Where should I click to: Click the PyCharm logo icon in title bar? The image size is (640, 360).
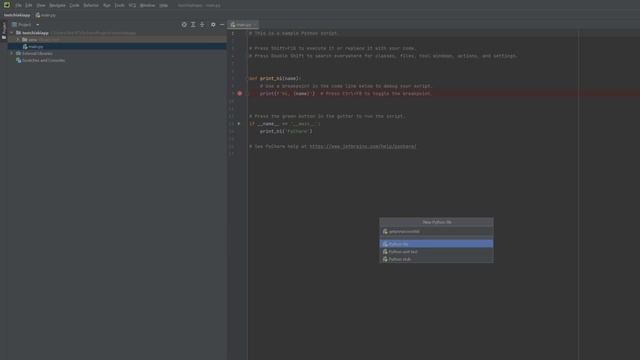[7, 5]
